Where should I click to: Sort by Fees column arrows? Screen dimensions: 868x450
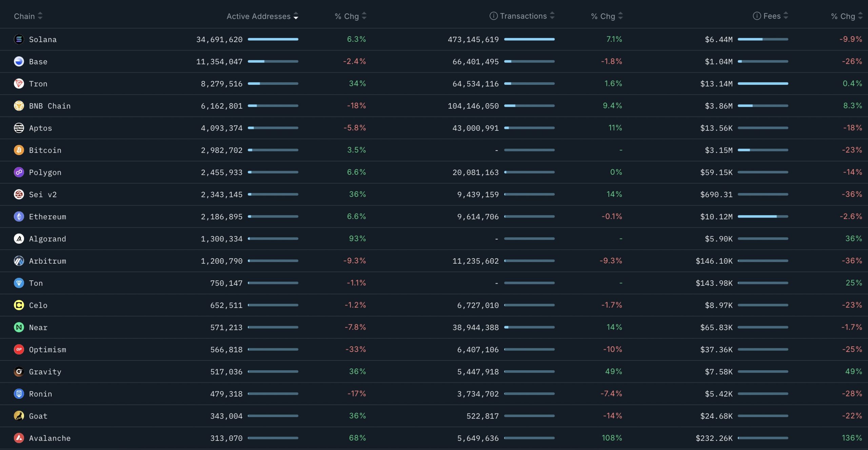pyautogui.click(x=786, y=16)
